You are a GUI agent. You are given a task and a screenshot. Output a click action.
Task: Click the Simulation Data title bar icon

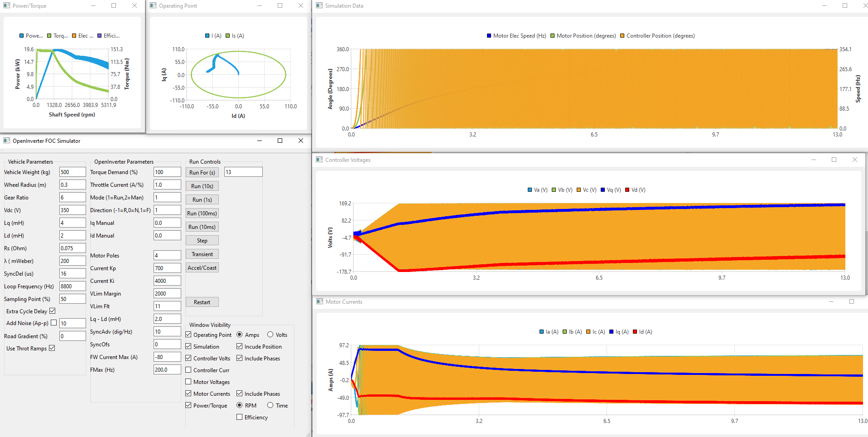[x=319, y=5]
